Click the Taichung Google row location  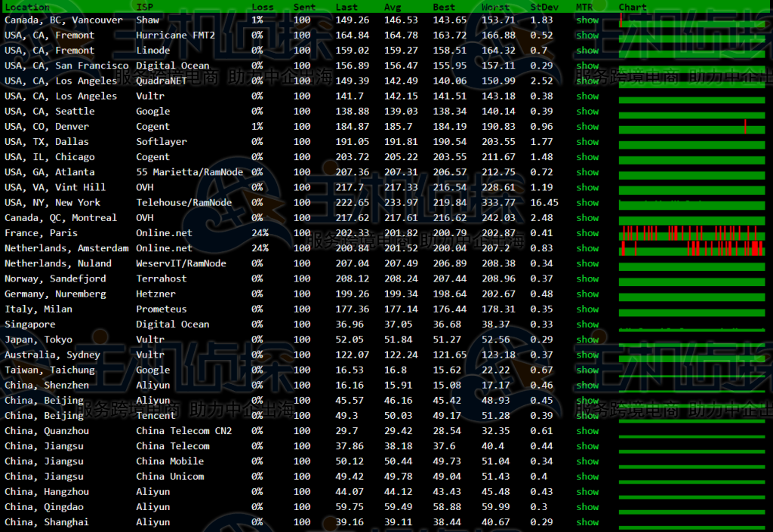(50, 370)
